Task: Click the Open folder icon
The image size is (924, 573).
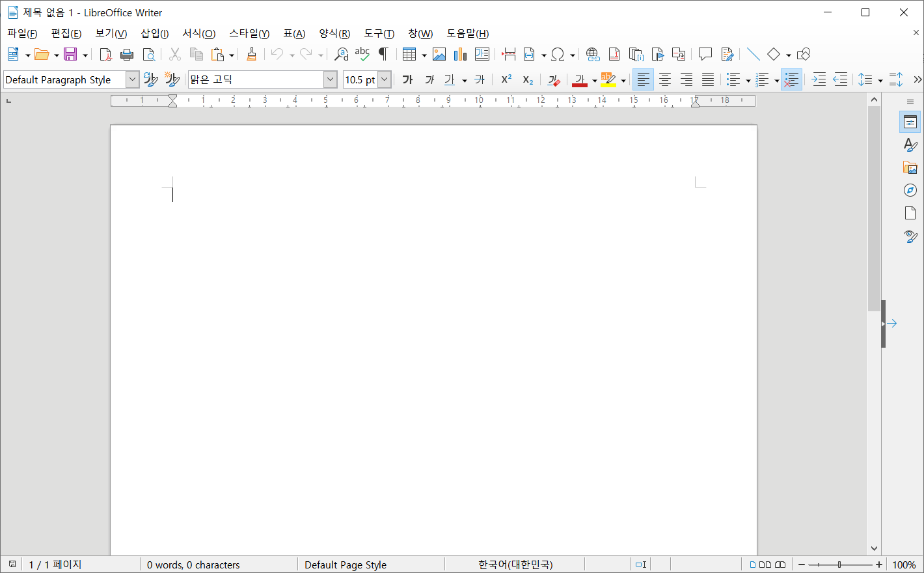Action: (42, 55)
